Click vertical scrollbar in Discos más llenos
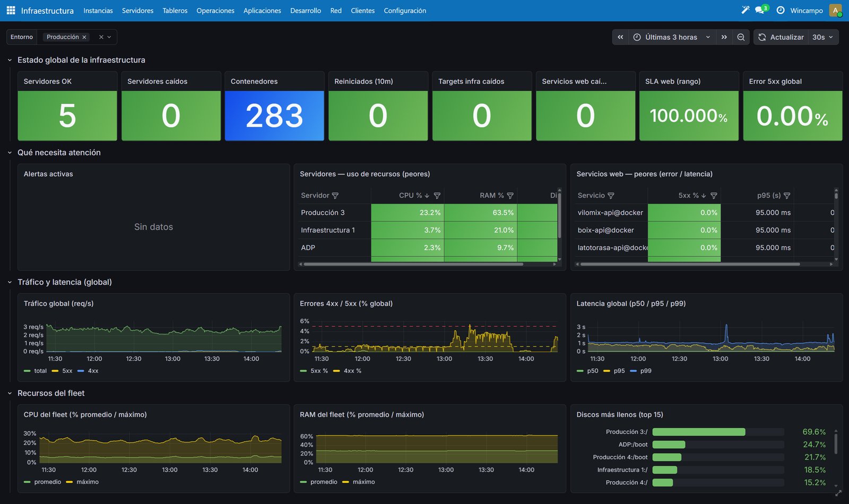Screen dimensions: 849x504 (x=836, y=443)
